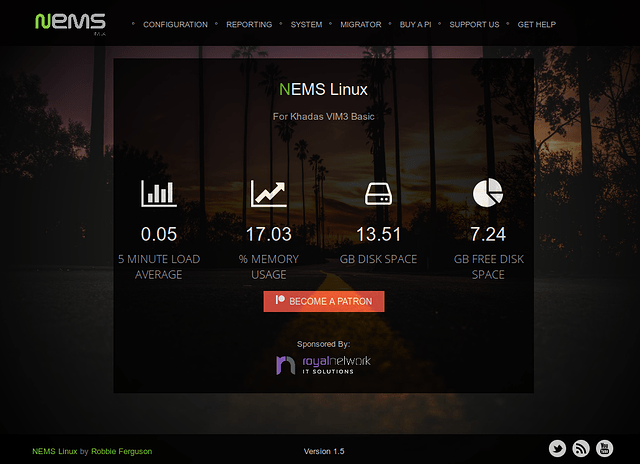Open the Get Help menu
This screenshot has width=640, height=464.
tap(537, 24)
